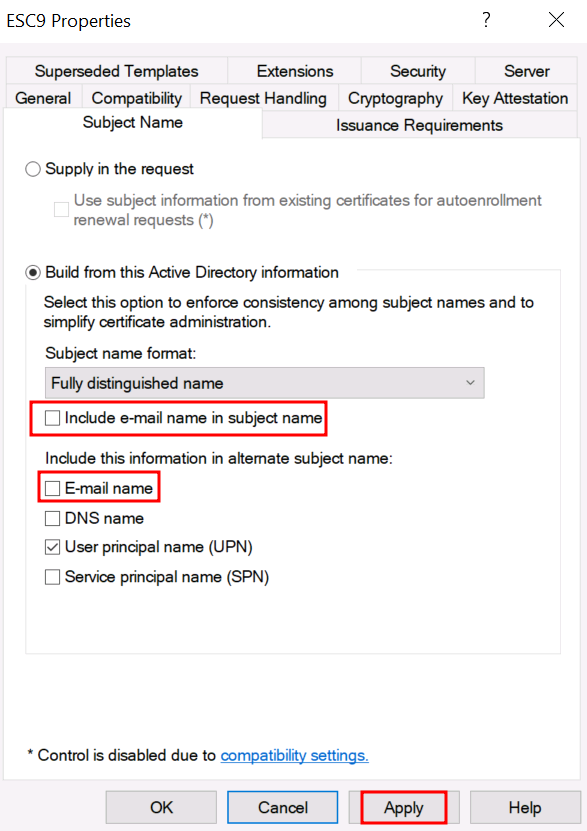Open the Request Handling tab
587x831 pixels.
[263, 98]
